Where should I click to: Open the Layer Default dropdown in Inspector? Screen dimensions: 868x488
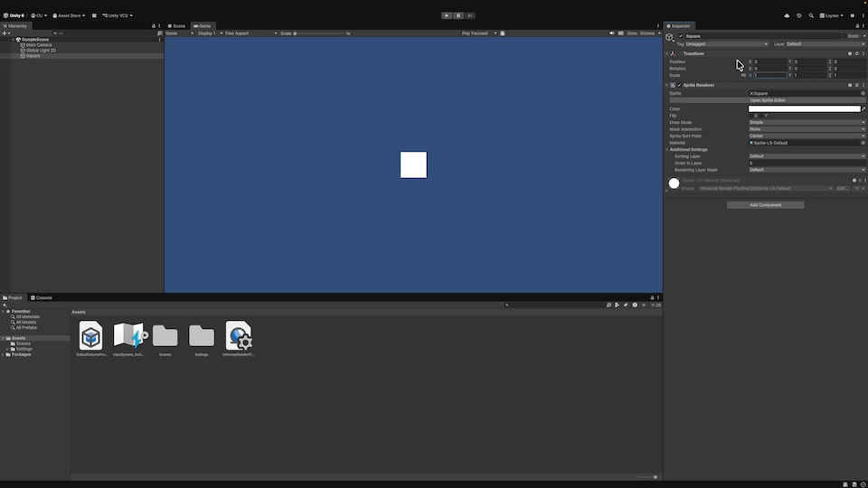tap(826, 44)
